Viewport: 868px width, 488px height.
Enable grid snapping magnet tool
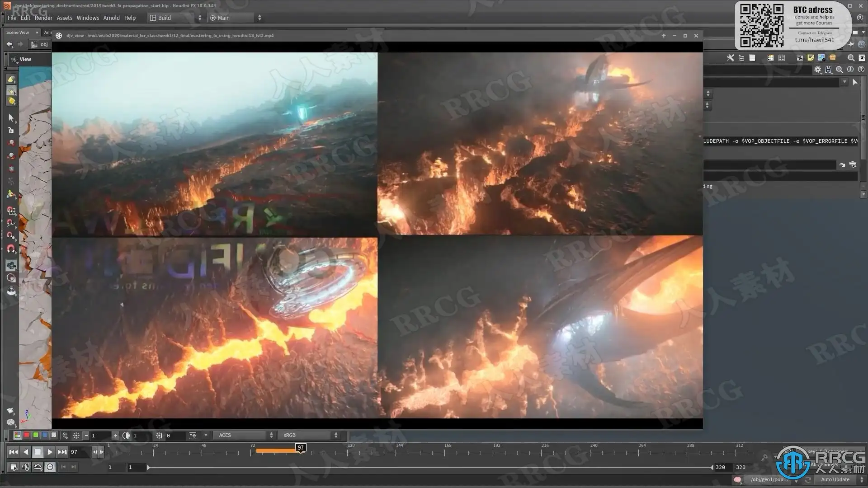(x=11, y=211)
